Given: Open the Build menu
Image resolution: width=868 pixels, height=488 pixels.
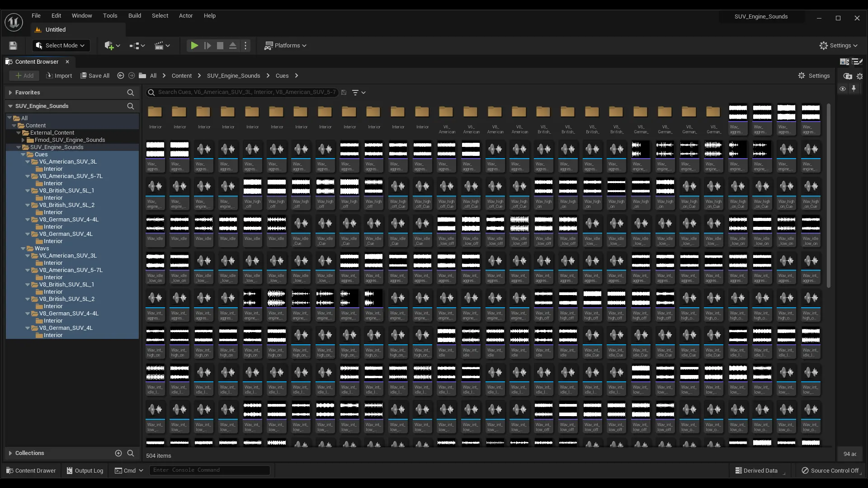Looking at the screenshot, I should click(x=135, y=16).
